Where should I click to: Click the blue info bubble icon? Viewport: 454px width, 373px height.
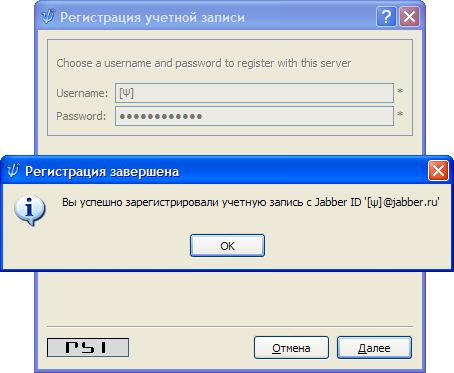click(x=30, y=210)
